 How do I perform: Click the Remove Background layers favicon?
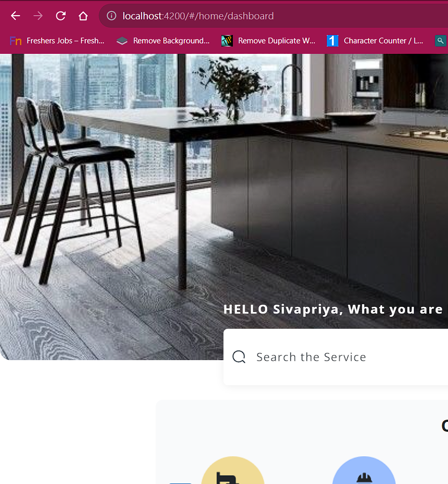(x=122, y=41)
